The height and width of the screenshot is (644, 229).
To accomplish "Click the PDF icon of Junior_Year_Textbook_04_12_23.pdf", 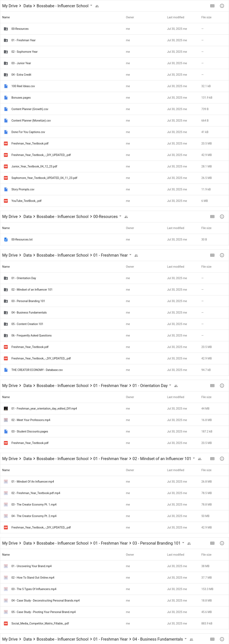I will pos(6,166).
